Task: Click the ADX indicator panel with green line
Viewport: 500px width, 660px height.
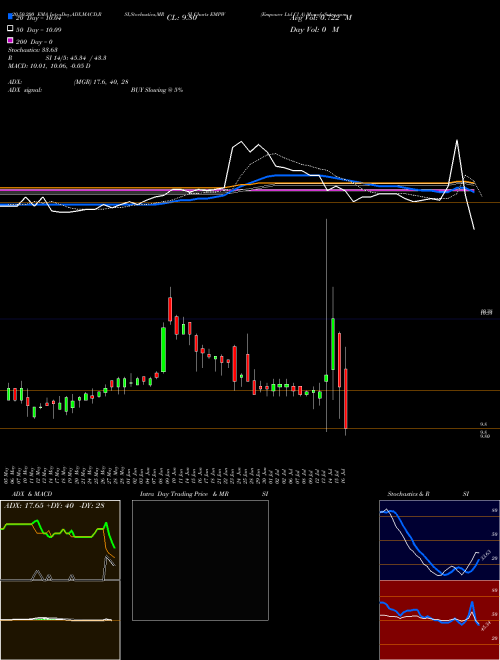Action: (60, 540)
